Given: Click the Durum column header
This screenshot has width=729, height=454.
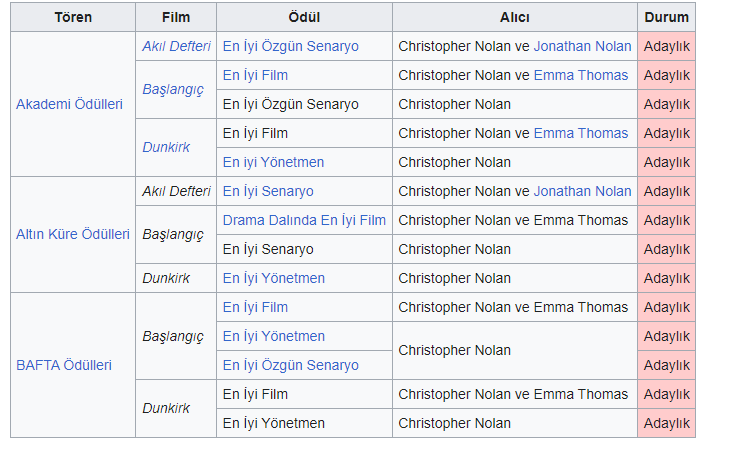Looking at the screenshot, I should point(666,18).
